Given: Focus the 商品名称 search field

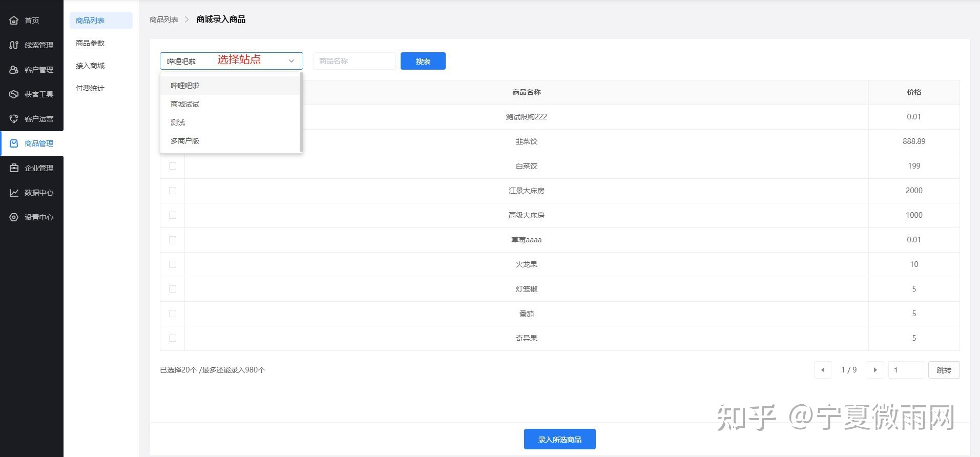Looking at the screenshot, I should coord(354,61).
